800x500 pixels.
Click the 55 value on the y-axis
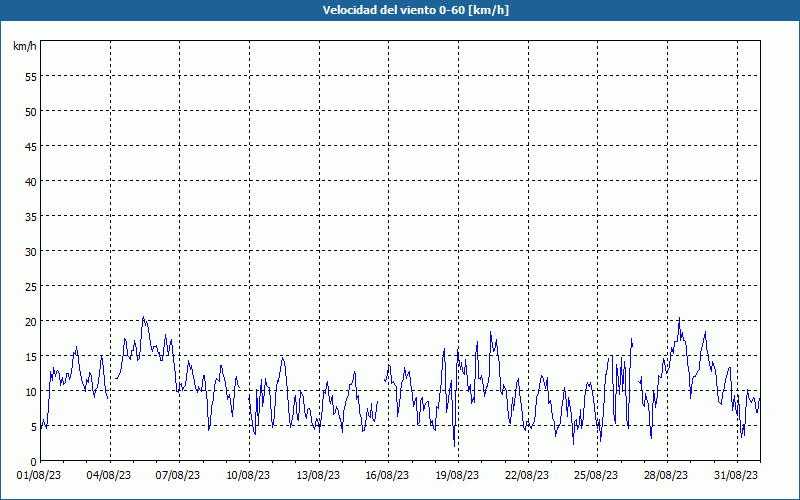pyautogui.click(x=31, y=77)
